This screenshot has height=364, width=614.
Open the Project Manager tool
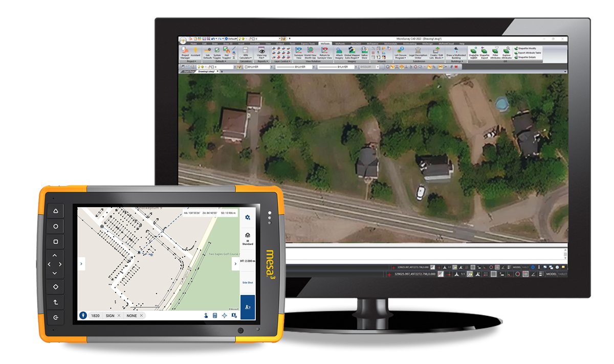(x=185, y=52)
